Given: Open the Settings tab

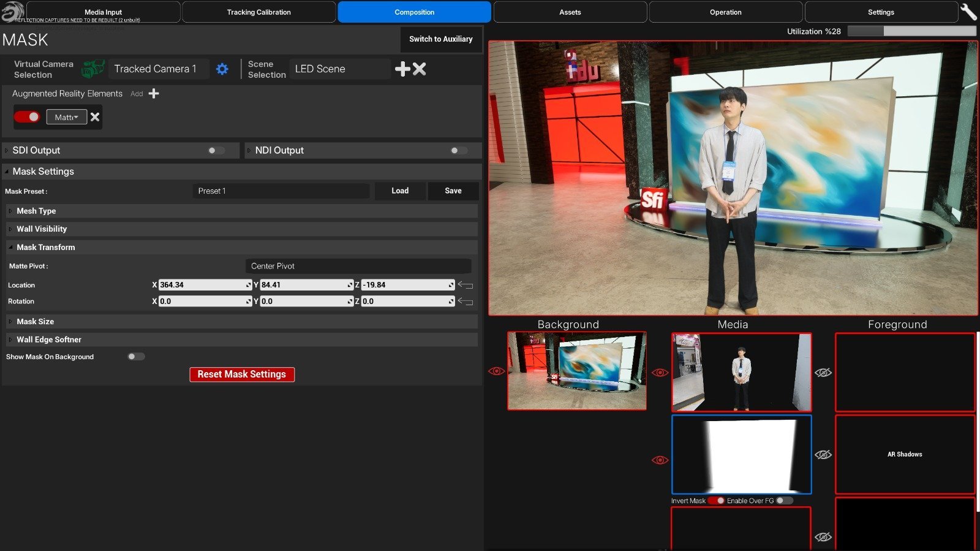Looking at the screenshot, I should click(x=881, y=12).
